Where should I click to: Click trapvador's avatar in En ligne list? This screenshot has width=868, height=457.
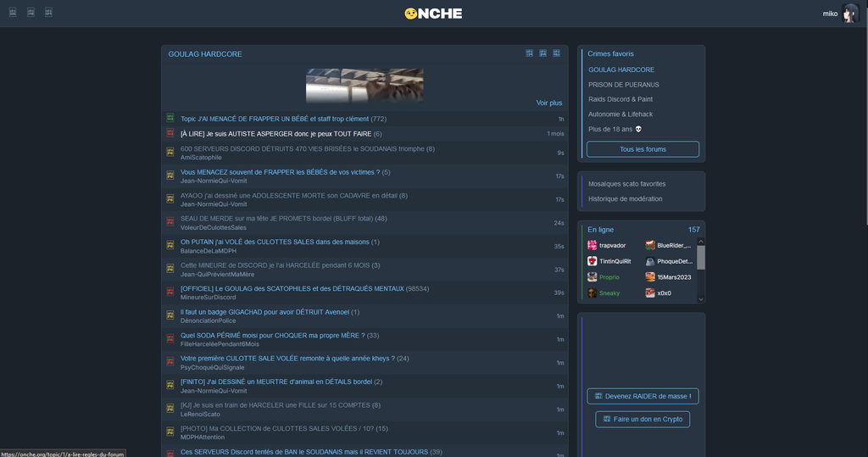593,245
